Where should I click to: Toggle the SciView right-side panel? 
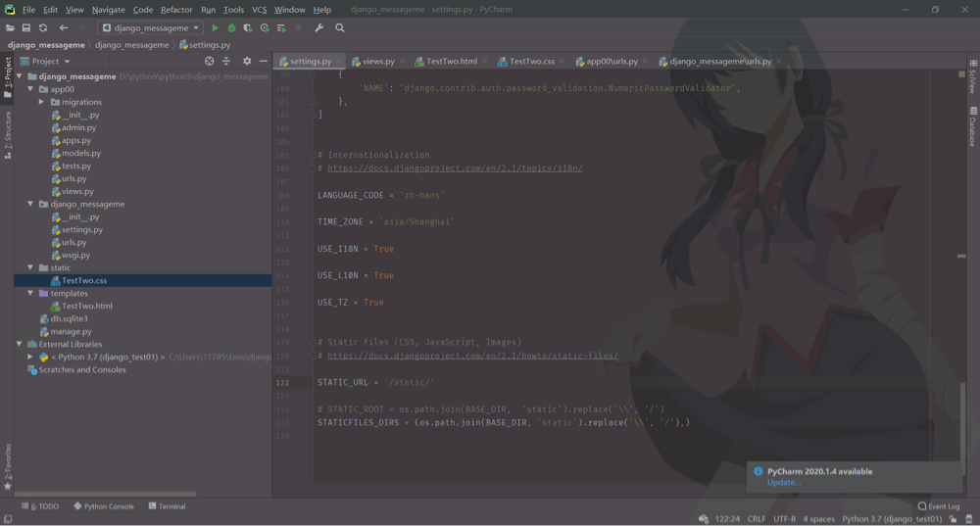[973, 76]
